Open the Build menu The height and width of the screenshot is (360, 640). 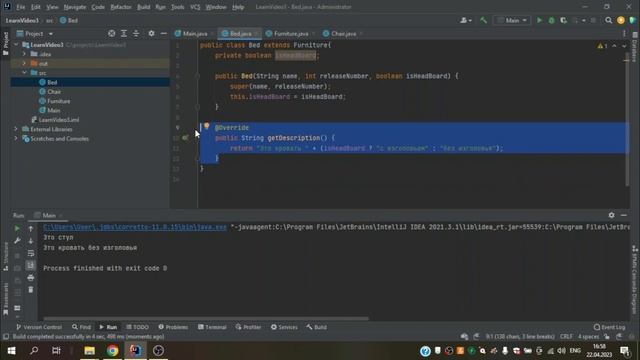point(143,7)
